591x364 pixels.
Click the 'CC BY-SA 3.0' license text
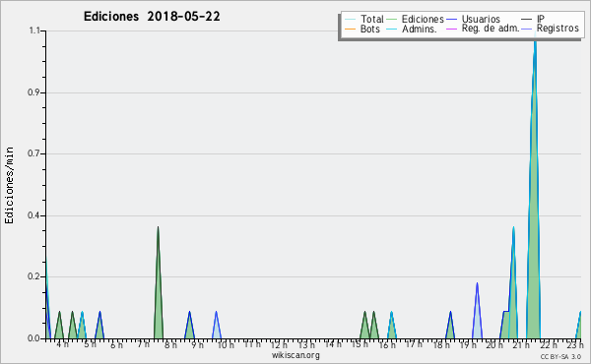coord(560,356)
